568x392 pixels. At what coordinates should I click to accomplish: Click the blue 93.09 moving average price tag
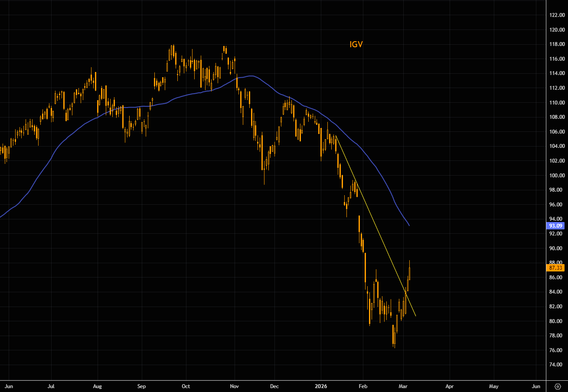555,225
